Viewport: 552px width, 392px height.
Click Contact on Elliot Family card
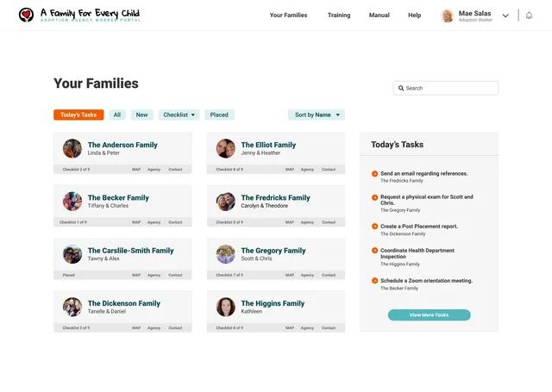(x=329, y=170)
